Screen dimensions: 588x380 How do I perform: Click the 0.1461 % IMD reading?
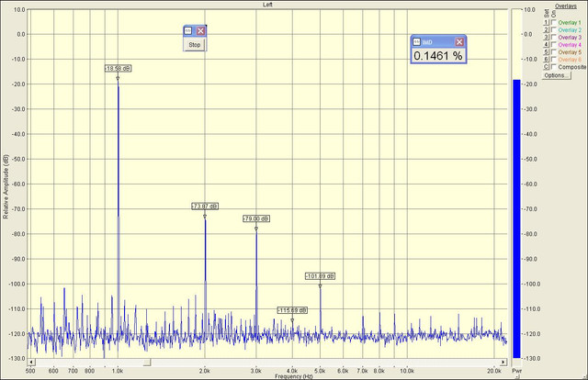pyautogui.click(x=438, y=56)
